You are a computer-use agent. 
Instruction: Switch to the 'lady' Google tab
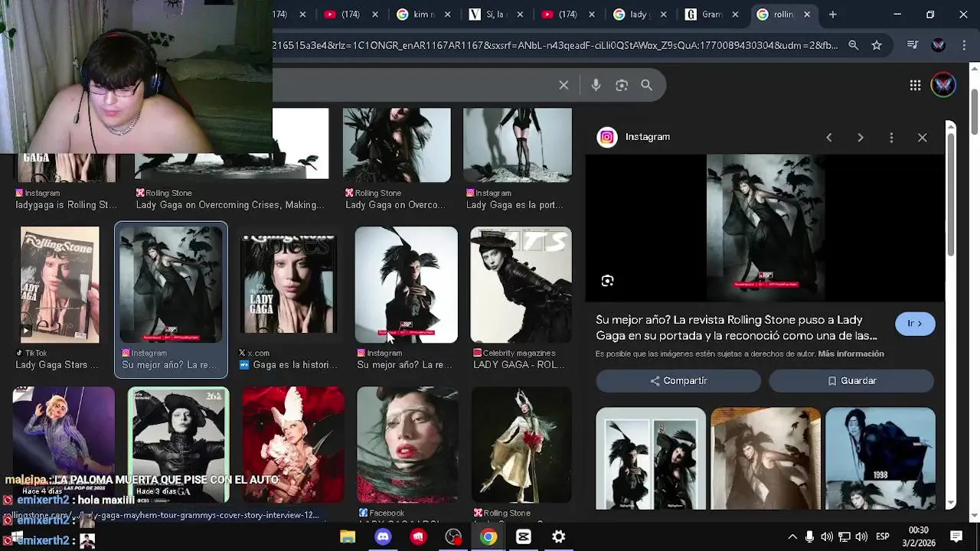(640, 14)
